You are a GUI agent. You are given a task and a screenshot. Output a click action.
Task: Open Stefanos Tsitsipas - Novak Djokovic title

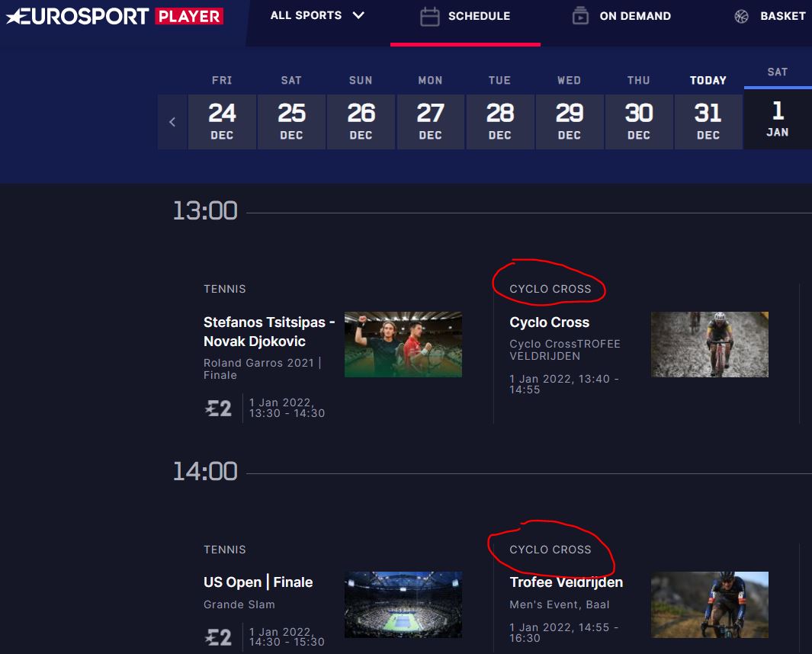(269, 332)
